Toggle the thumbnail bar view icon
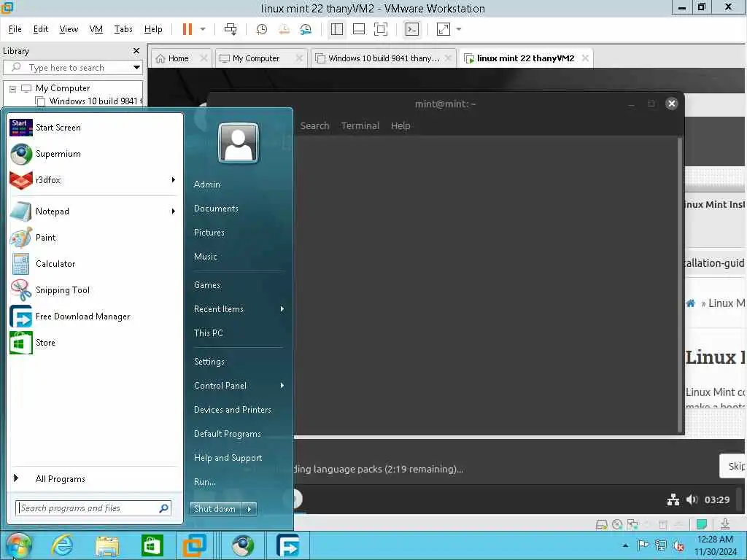Image resolution: width=747 pixels, height=560 pixels. tap(359, 29)
